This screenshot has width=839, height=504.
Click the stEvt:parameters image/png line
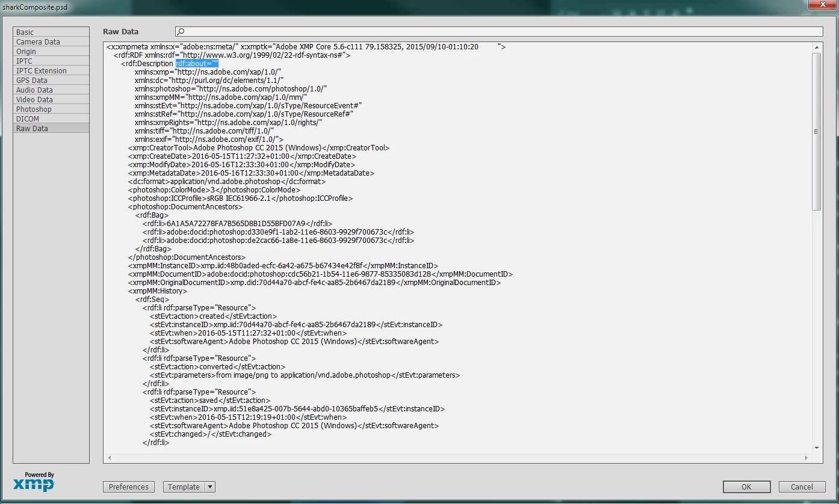305,375
